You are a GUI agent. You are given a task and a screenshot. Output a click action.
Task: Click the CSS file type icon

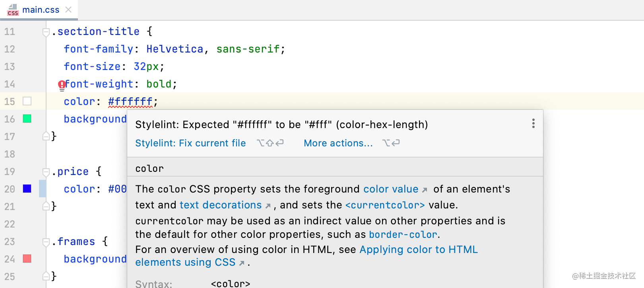tap(13, 10)
